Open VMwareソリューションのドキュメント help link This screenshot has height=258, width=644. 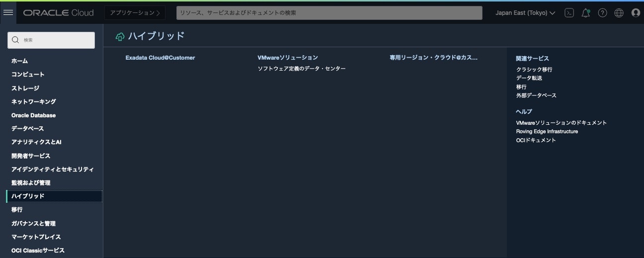[562, 123]
